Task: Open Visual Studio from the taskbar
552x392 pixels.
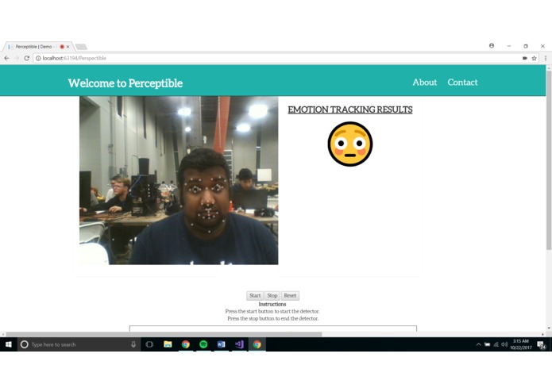Action: (239, 344)
